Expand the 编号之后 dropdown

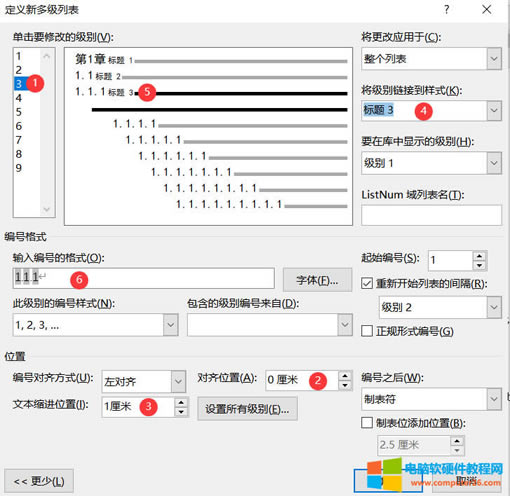click(x=494, y=399)
